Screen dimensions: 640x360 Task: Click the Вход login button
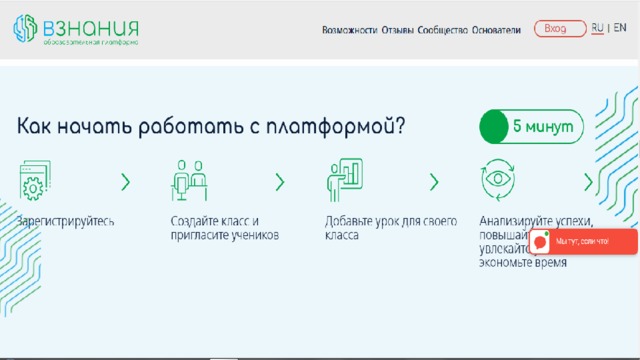[x=560, y=29]
